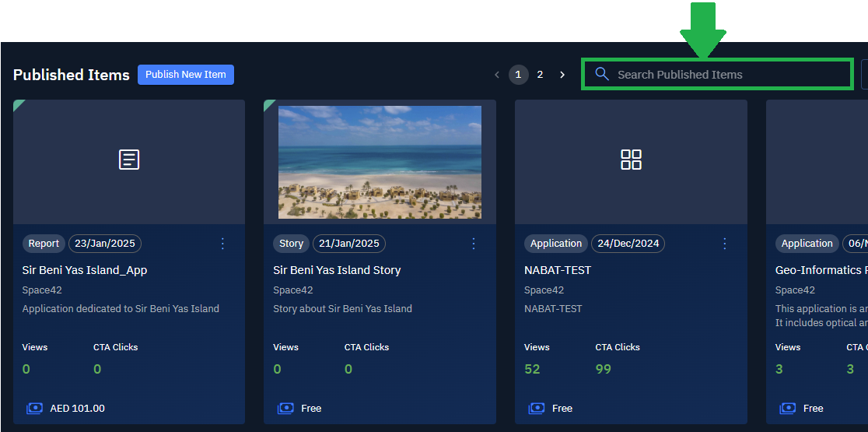Open three-dot menu on Sir Beni Yas Island_App card
This screenshot has height=432, width=868.
click(222, 244)
